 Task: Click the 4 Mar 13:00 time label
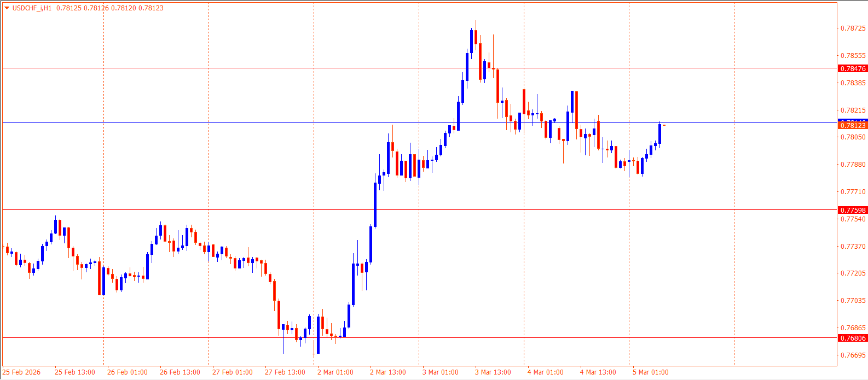598,372
